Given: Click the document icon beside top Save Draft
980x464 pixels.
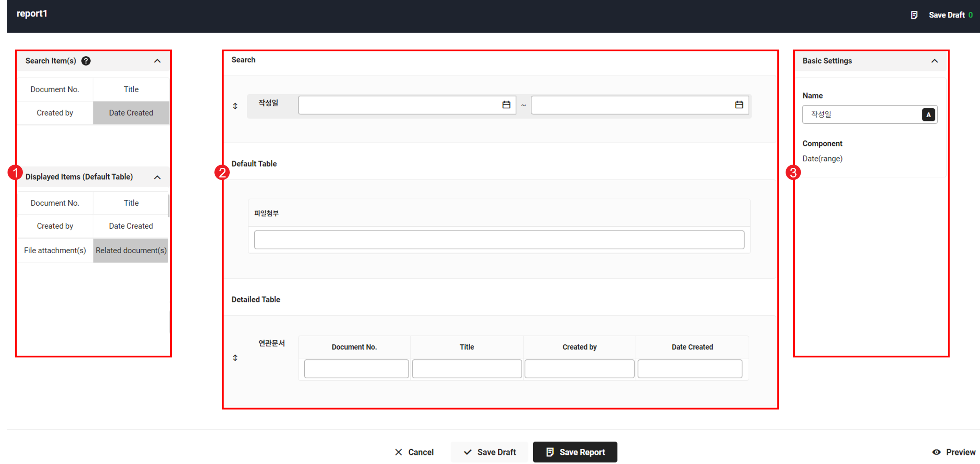Looking at the screenshot, I should tap(914, 15).
